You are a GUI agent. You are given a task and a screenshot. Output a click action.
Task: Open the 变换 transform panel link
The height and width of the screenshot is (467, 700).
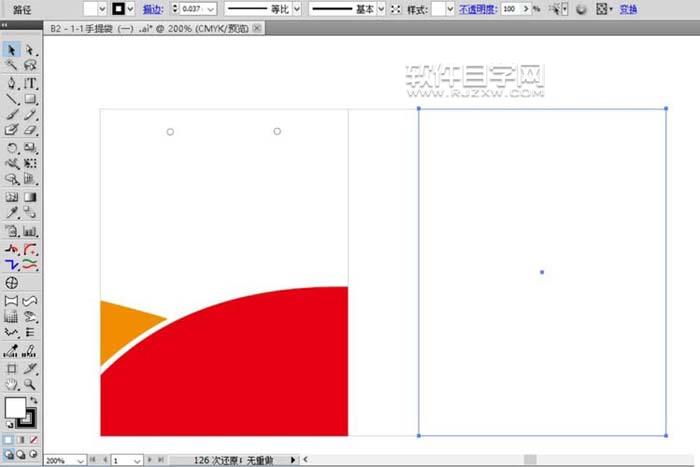[628, 9]
